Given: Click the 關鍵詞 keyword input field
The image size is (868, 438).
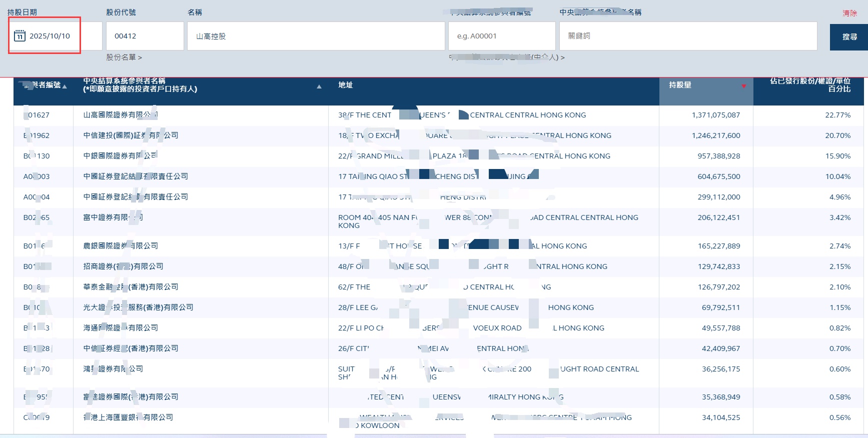Looking at the screenshot, I should point(688,36).
